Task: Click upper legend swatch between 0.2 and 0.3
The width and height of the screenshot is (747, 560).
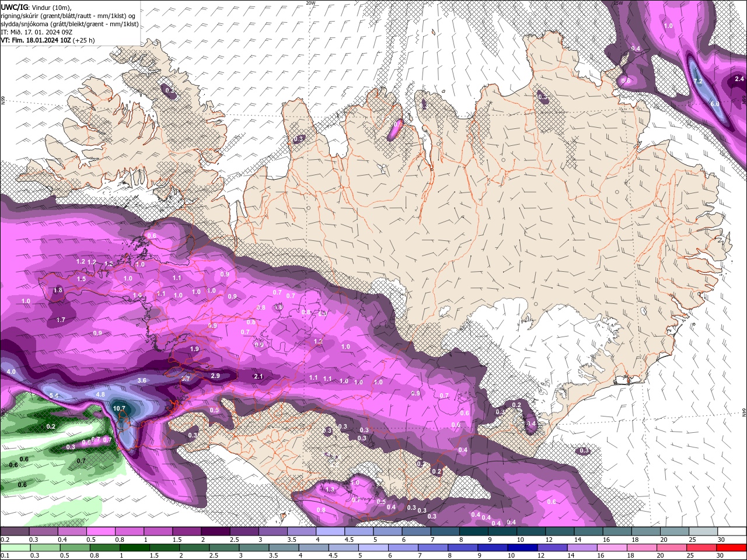Action: pos(15,531)
